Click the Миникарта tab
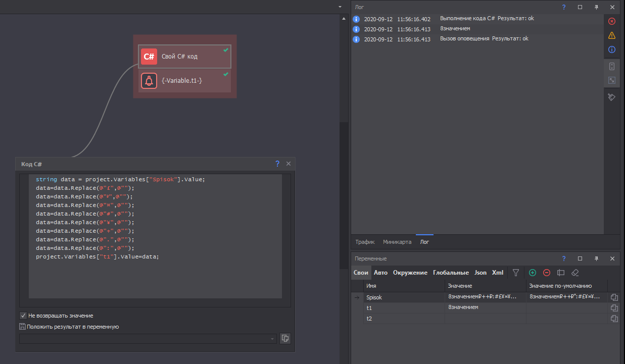 click(397, 242)
